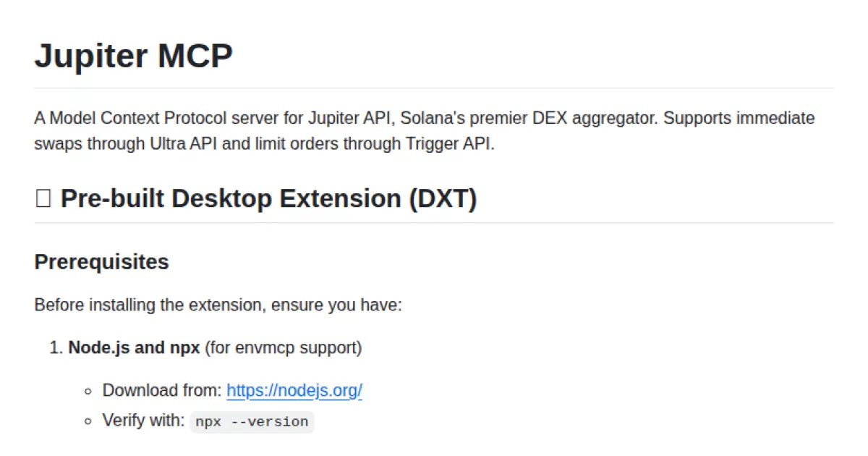This screenshot has height=456, width=868.
Task: Select the Pre-built Desktop Extension heading text
Action: 231,198
